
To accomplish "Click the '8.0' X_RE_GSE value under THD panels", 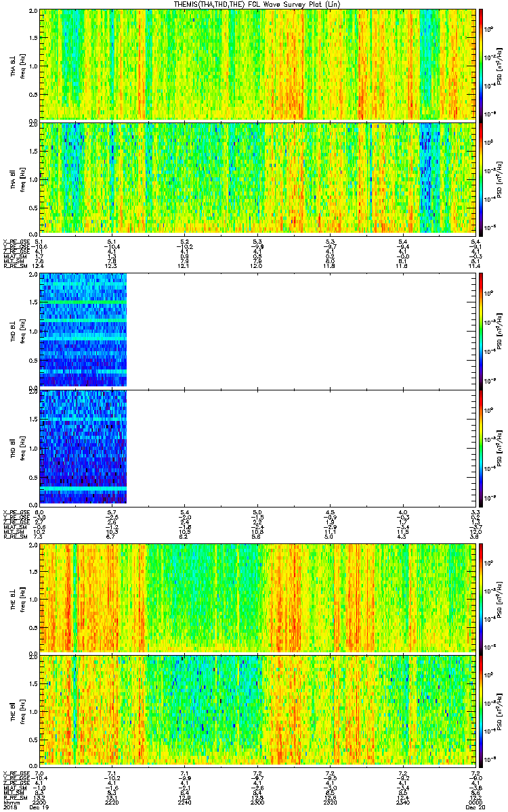I will pyautogui.click(x=39, y=512).
